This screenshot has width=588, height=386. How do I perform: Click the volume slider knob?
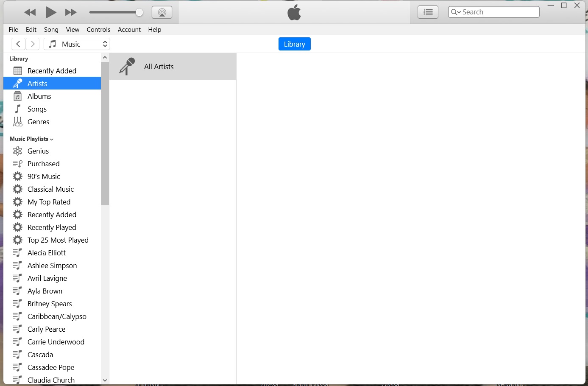tap(139, 12)
